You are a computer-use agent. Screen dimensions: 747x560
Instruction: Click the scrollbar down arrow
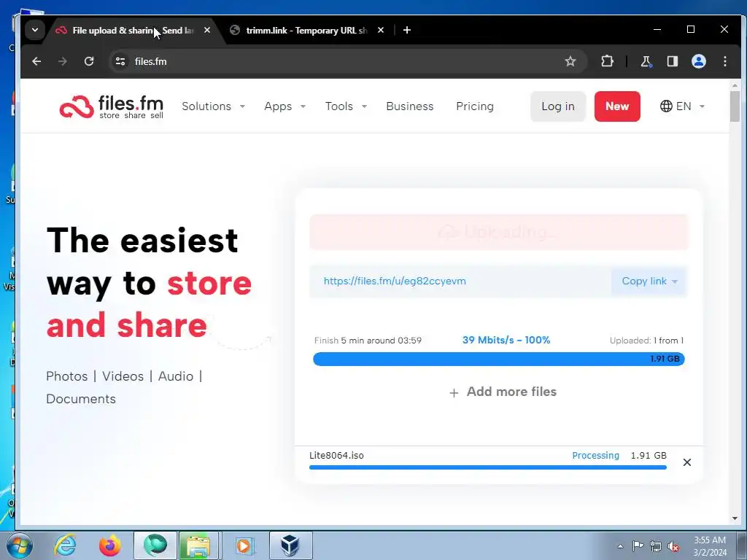pos(735,518)
